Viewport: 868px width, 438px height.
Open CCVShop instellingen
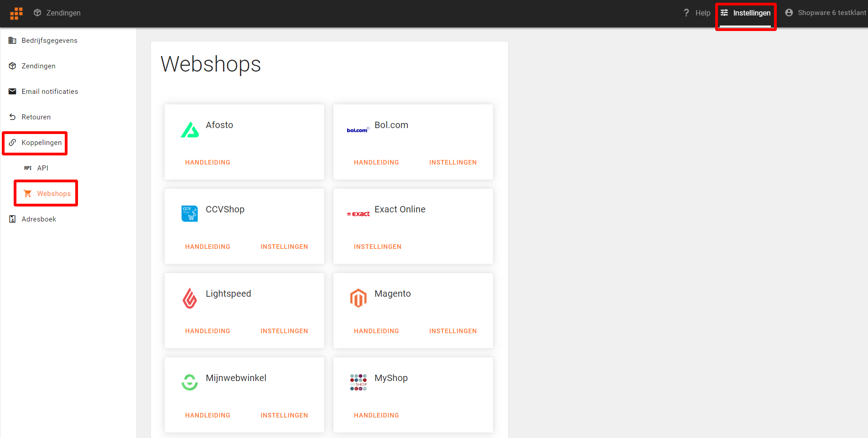click(284, 247)
